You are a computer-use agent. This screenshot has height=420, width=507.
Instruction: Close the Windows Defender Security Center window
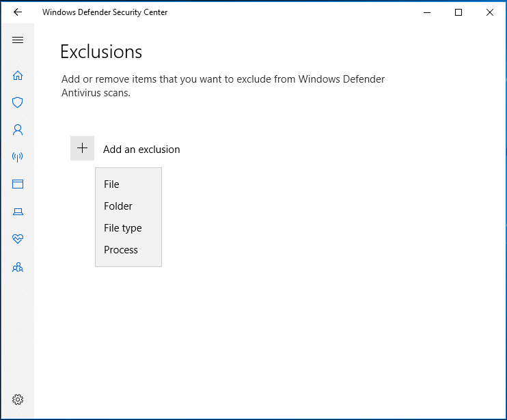490,12
